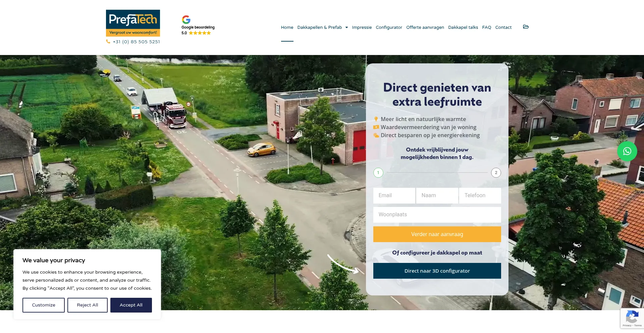This screenshot has width=644, height=333.
Task: Select form step 1 indicator
Action: click(x=378, y=173)
